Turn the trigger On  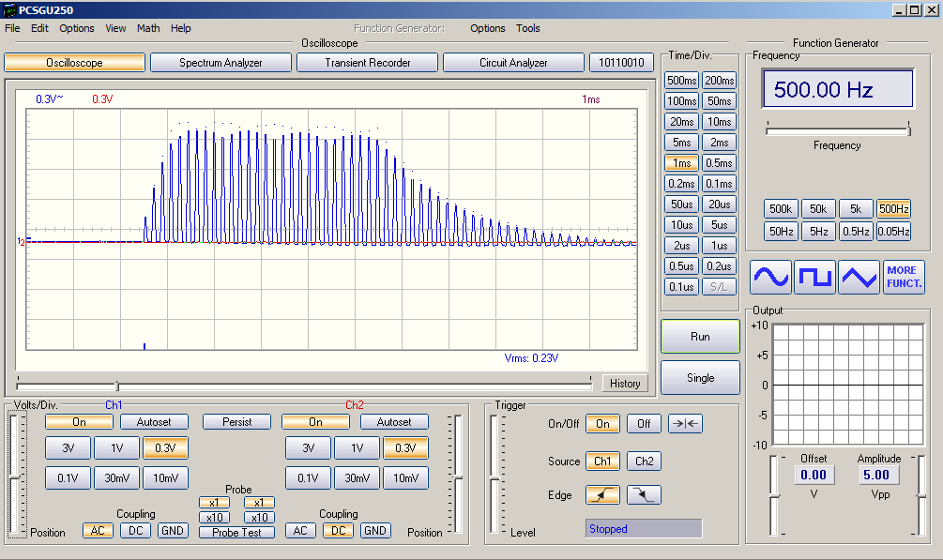602,423
